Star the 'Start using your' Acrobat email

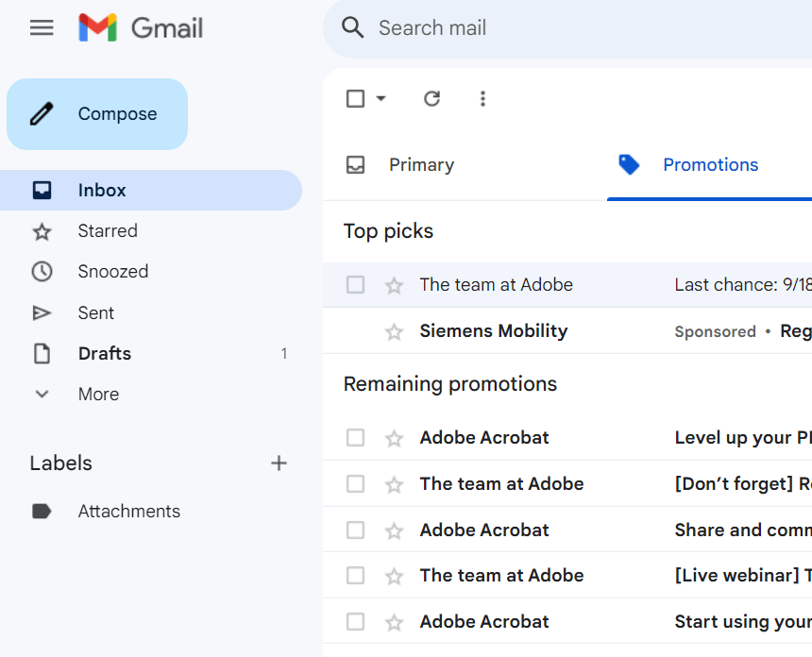tap(394, 622)
